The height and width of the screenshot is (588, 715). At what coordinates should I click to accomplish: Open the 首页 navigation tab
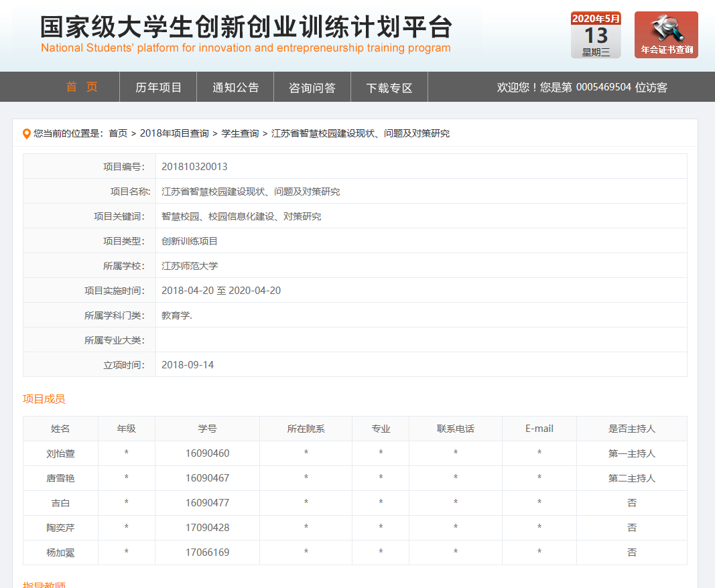point(82,87)
